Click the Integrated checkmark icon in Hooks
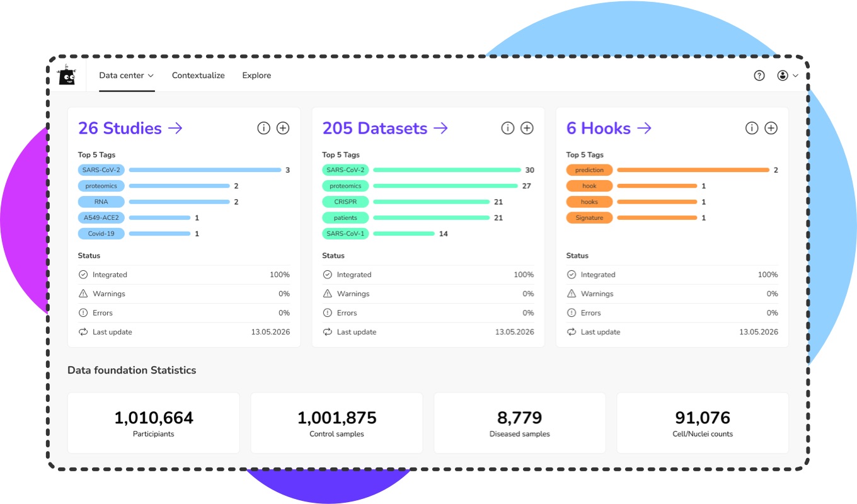Screen dimensions: 857x504 point(571,275)
